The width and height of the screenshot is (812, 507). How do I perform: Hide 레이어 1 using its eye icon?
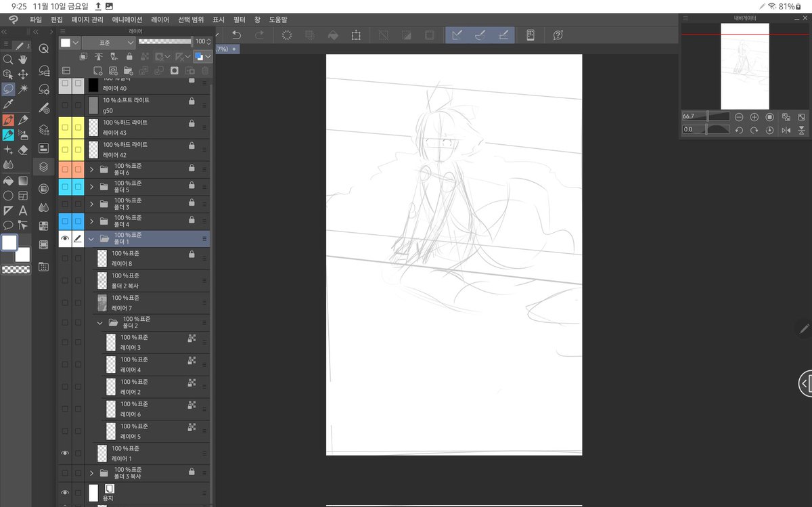[x=65, y=453]
